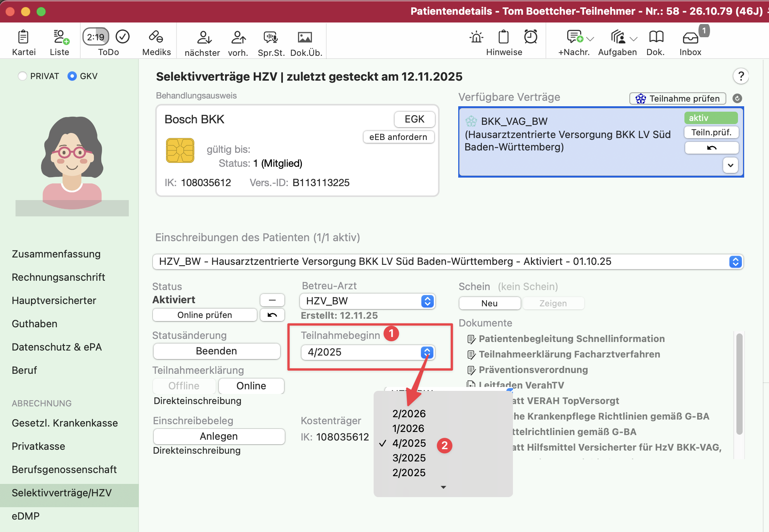Click the alarm clock Hinweise icon
Viewport: 769px width, 532px height.
[530, 37]
